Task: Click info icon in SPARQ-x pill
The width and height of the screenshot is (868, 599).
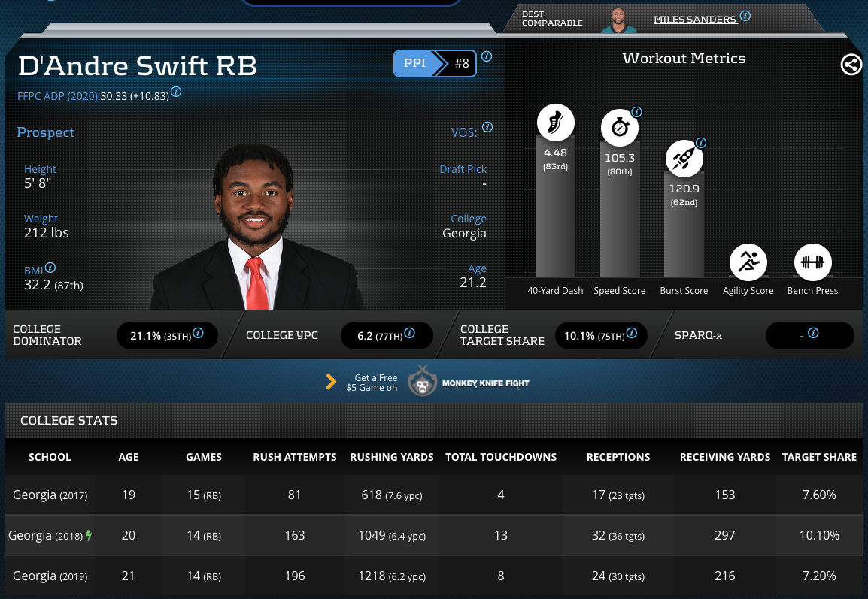Action: [813, 333]
